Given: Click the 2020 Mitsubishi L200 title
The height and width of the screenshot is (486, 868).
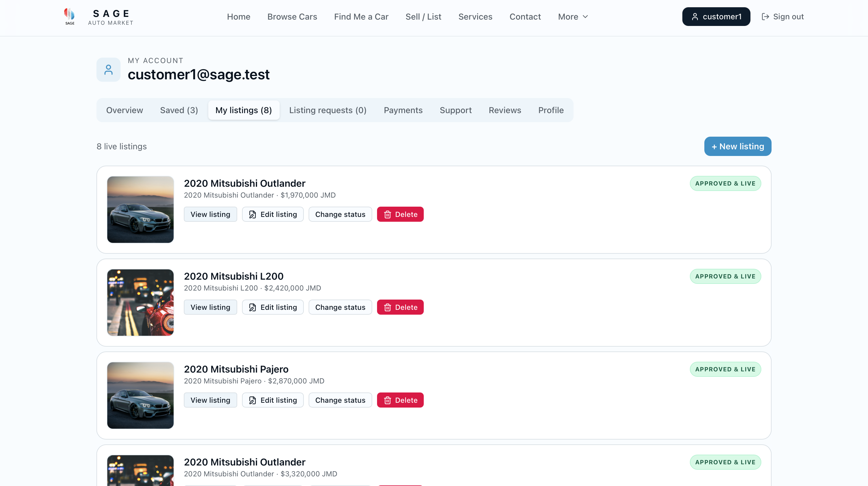Looking at the screenshot, I should tap(234, 276).
